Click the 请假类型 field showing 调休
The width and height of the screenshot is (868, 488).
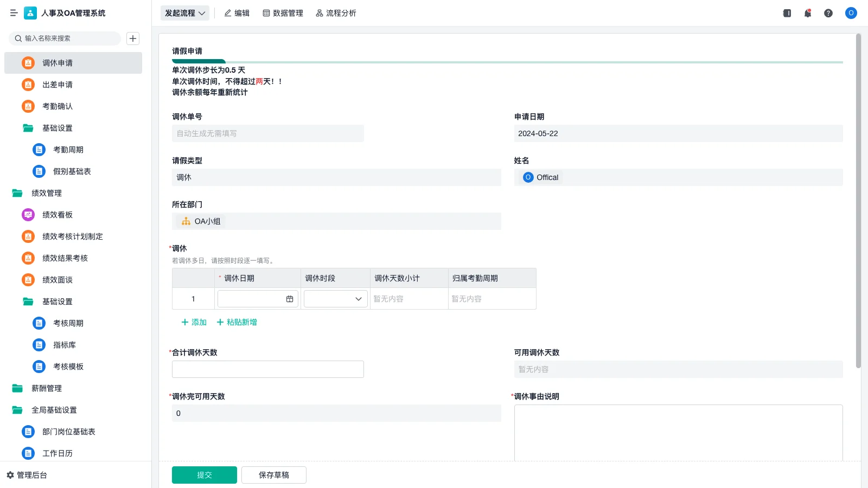336,177
